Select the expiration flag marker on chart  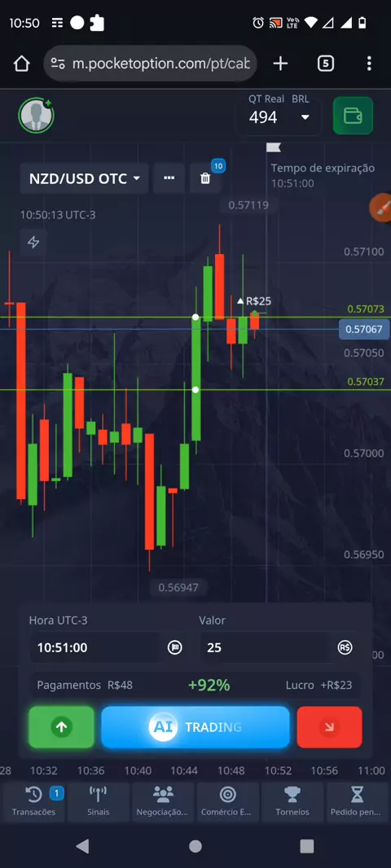273,147
